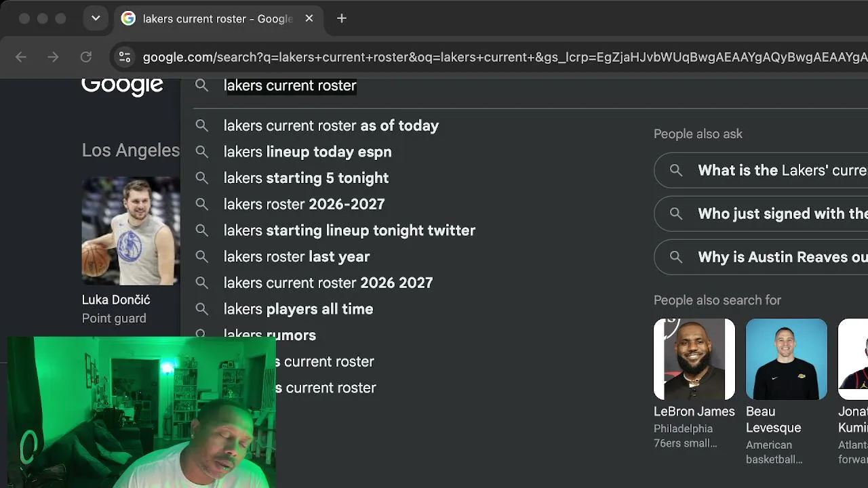Open the Luka Dončić photo
The height and width of the screenshot is (488, 868).
click(131, 230)
